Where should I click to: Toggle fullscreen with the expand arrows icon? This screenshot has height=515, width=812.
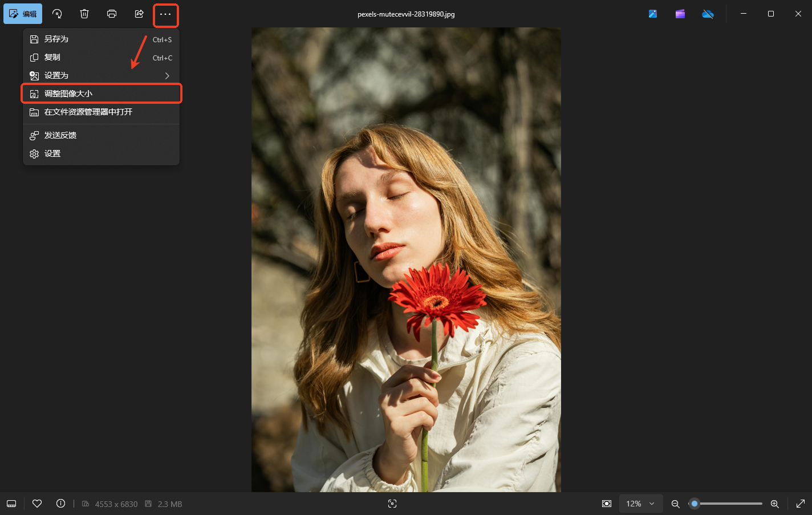pos(800,504)
